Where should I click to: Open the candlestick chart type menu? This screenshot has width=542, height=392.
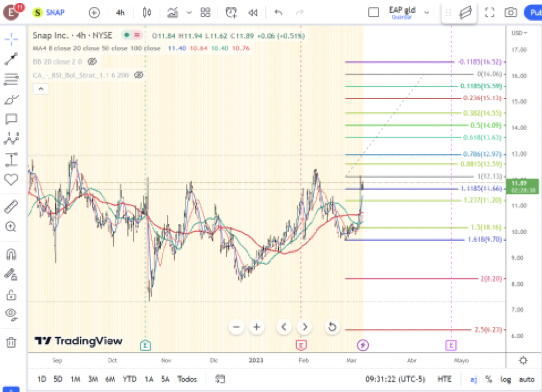(x=147, y=13)
